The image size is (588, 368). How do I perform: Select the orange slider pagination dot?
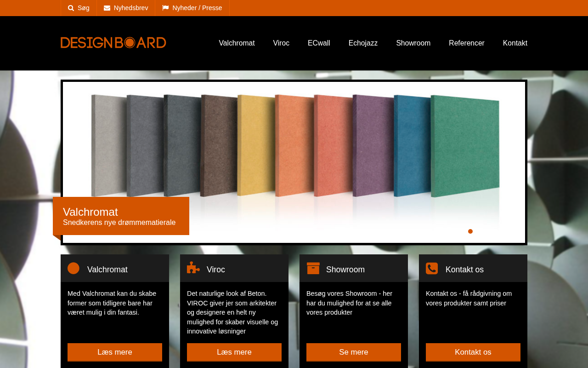470,231
